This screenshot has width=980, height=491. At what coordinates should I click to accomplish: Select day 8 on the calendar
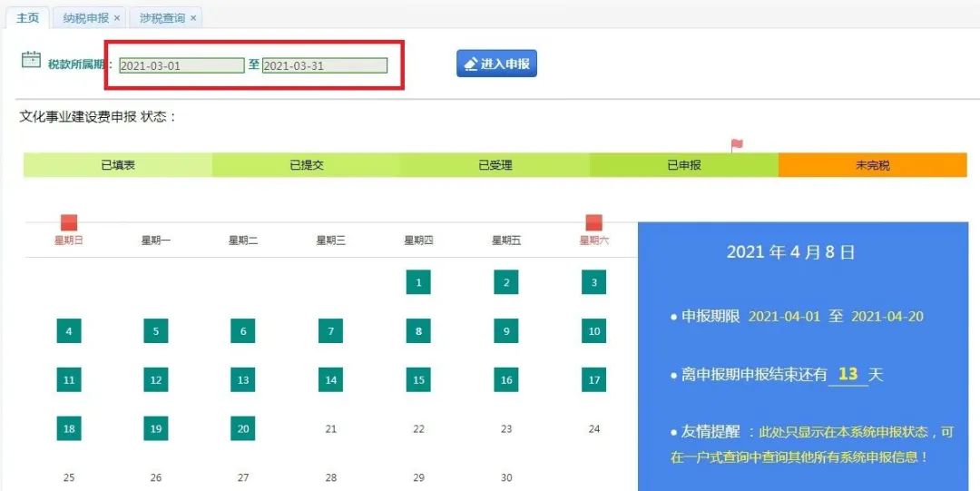[418, 331]
